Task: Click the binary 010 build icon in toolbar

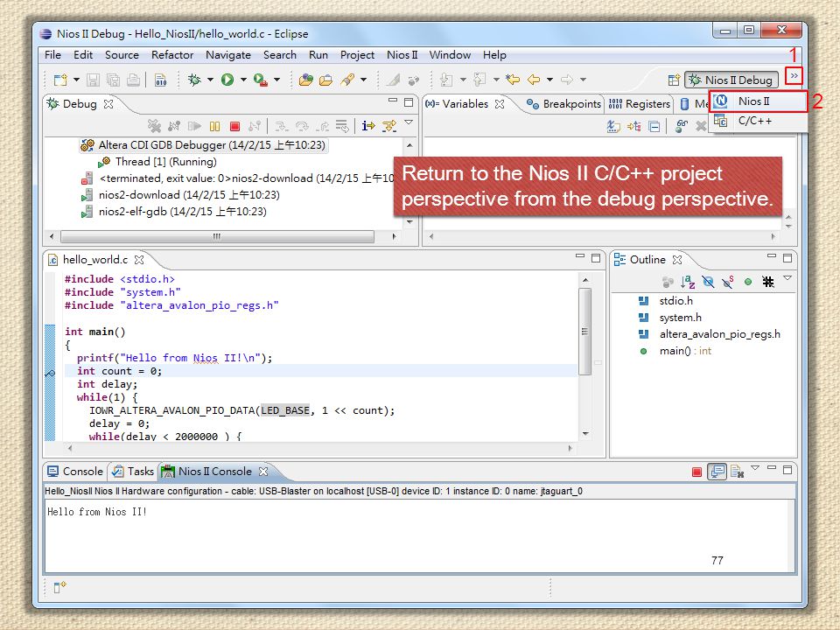Action: coord(161,80)
